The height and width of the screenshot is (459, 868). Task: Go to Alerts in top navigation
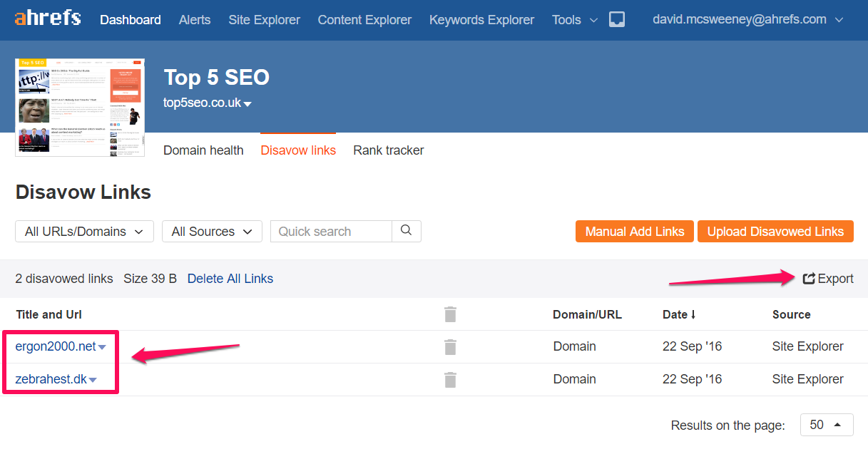point(195,20)
